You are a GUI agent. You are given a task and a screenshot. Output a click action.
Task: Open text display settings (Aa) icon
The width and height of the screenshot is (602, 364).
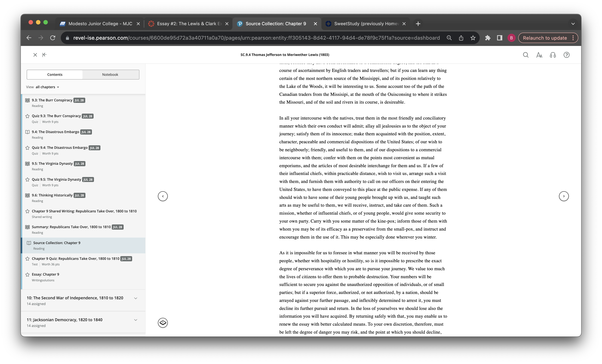tap(539, 55)
